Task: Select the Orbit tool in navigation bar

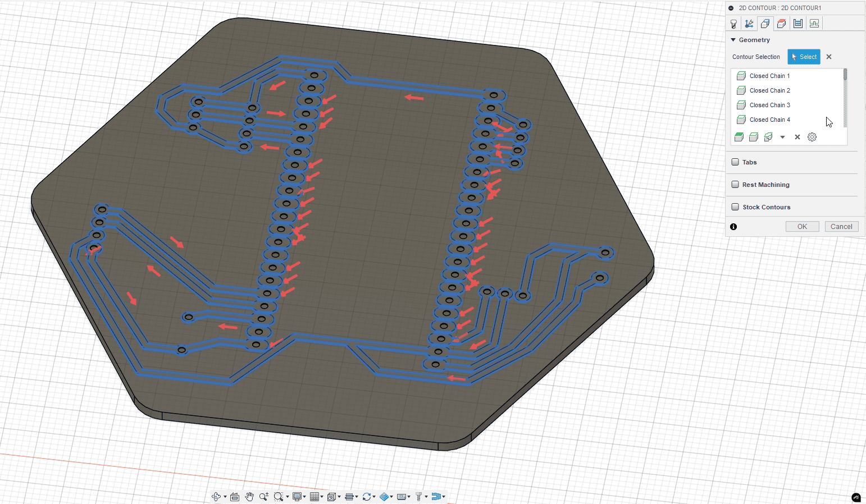Action: click(216, 497)
